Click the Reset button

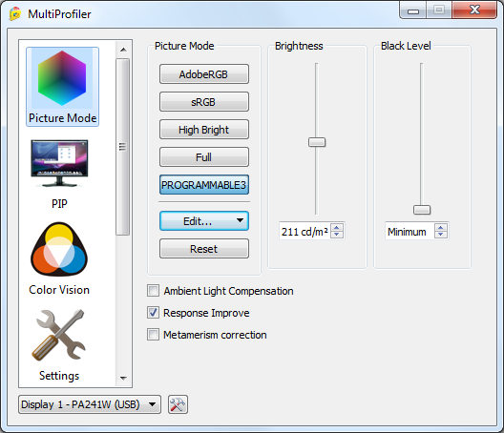click(204, 249)
